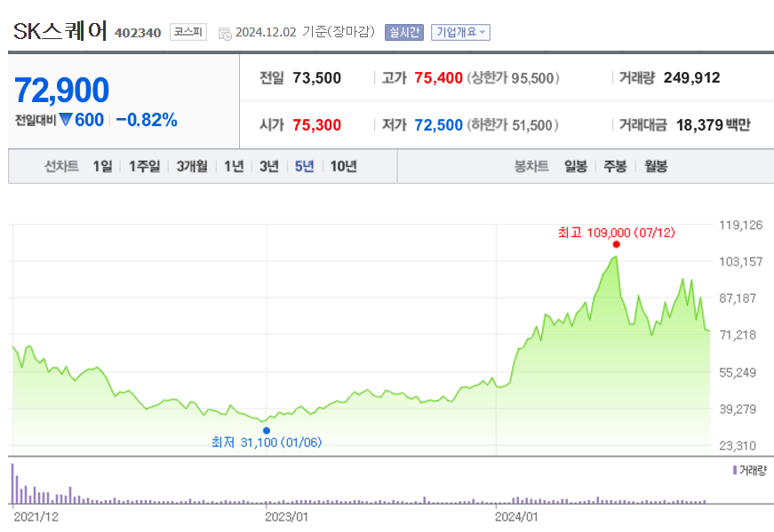
Task: Click the trading volume 249,912
Action: (691, 77)
